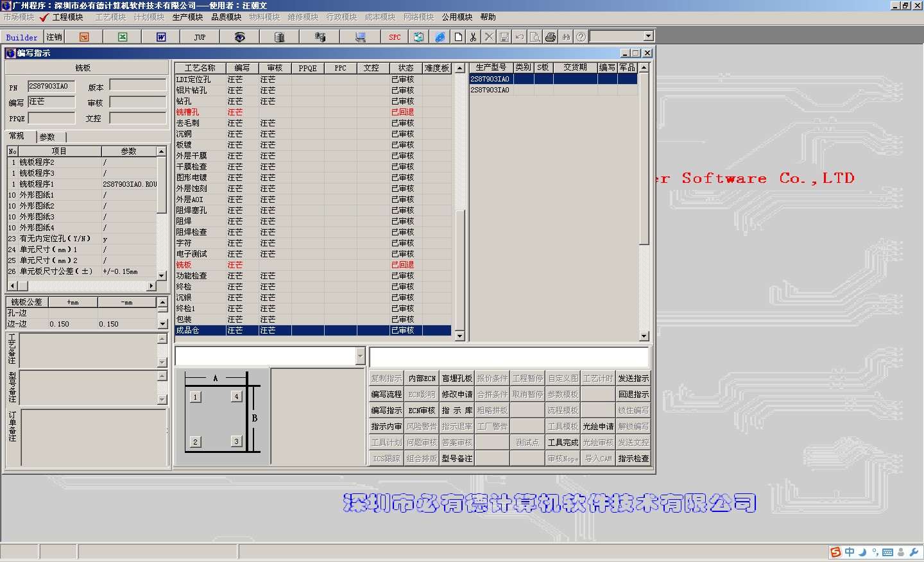Click the database cylinder icon in toolbar
The height and width of the screenshot is (562, 924).
point(279,37)
